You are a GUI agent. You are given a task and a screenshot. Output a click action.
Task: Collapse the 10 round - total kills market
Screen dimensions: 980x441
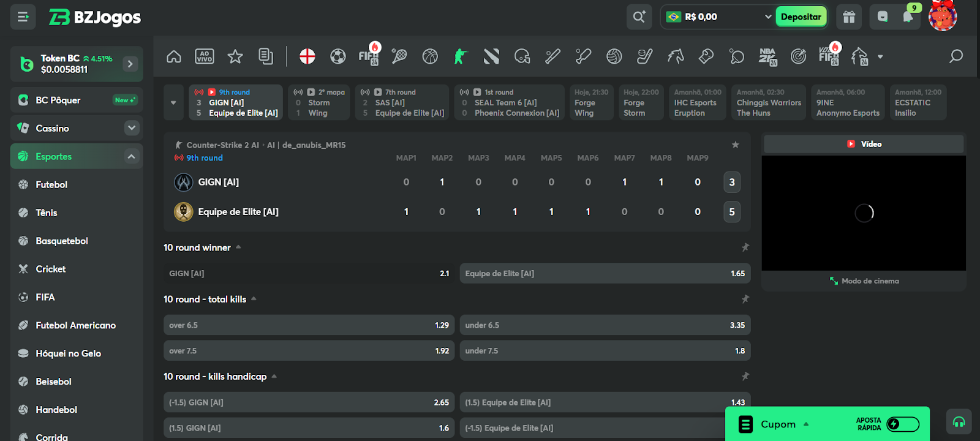254,298
